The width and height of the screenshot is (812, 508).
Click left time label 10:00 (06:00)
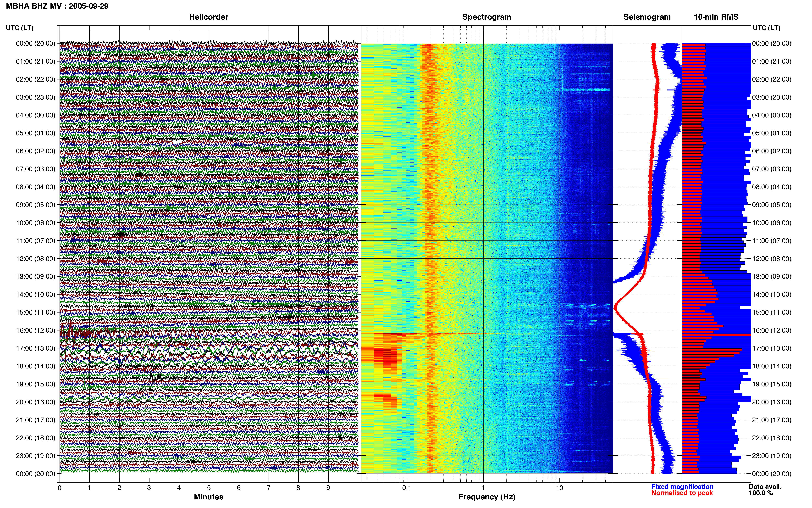pyautogui.click(x=36, y=223)
